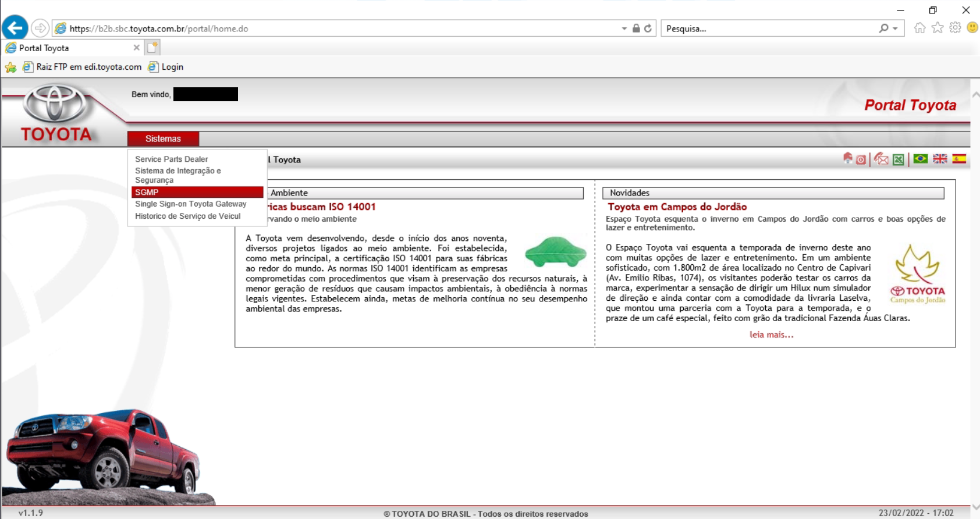Switch language with the Spain flag
Screen dimensions: 980x519
[959, 159]
